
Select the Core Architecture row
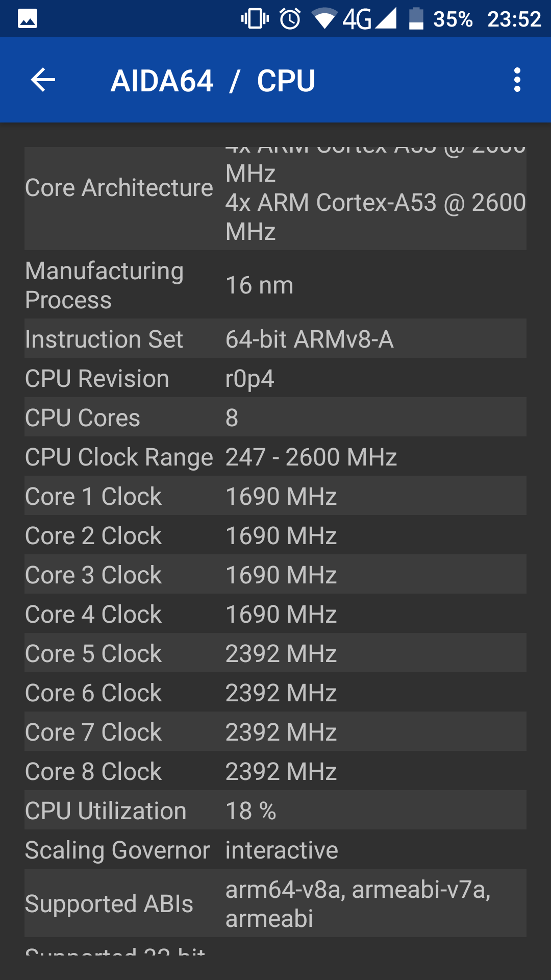tap(275, 198)
